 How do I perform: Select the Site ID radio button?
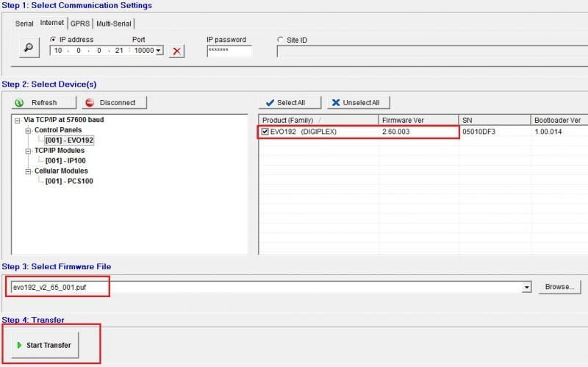click(x=281, y=40)
